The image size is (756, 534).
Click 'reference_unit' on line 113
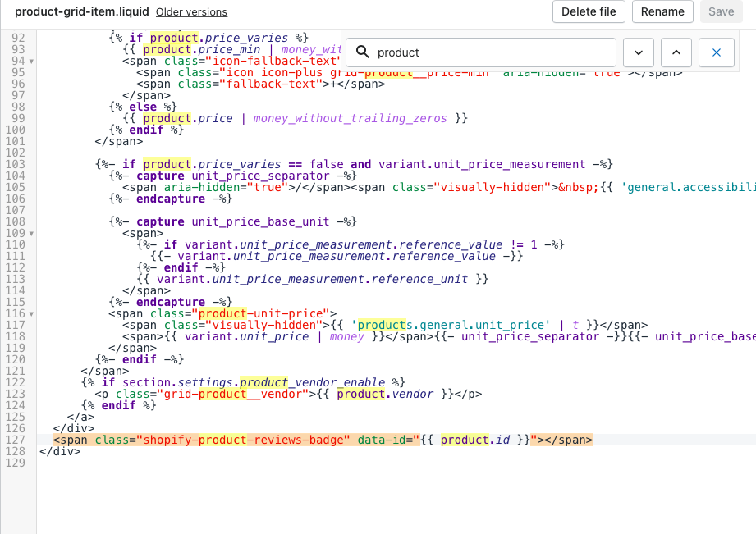[419, 280]
